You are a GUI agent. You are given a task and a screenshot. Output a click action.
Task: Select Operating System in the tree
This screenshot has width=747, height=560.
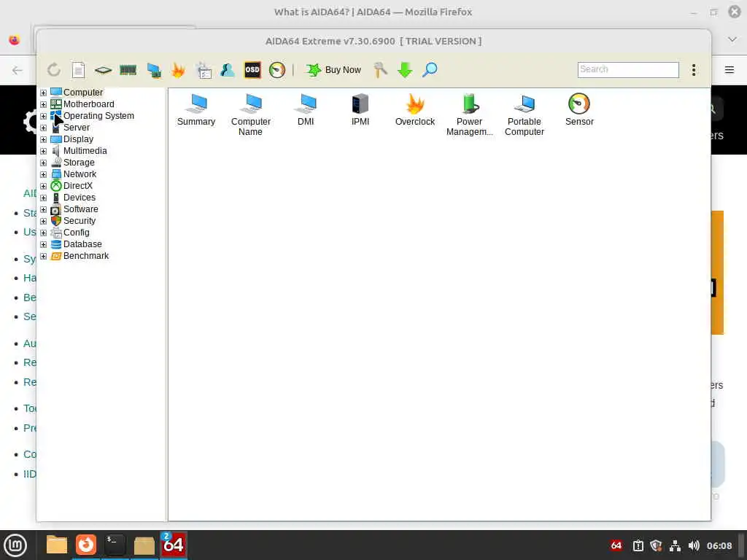[x=98, y=116]
